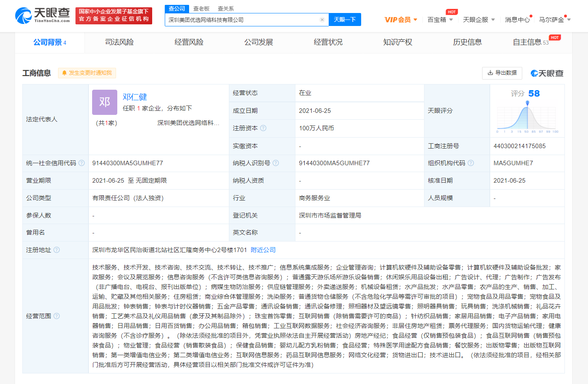
Task: Open the 附近公司 link
Action: [x=263, y=250]
